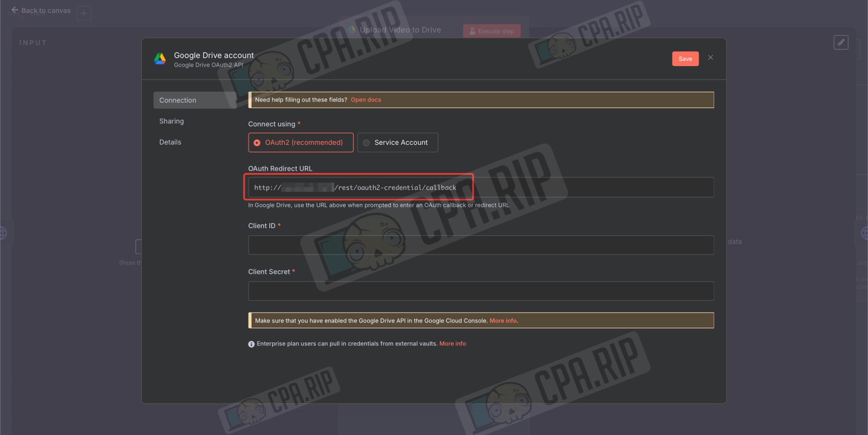
Task: Click the OAuth Redirect URL field
Action: pyautogui.click(x=481, y=187)
